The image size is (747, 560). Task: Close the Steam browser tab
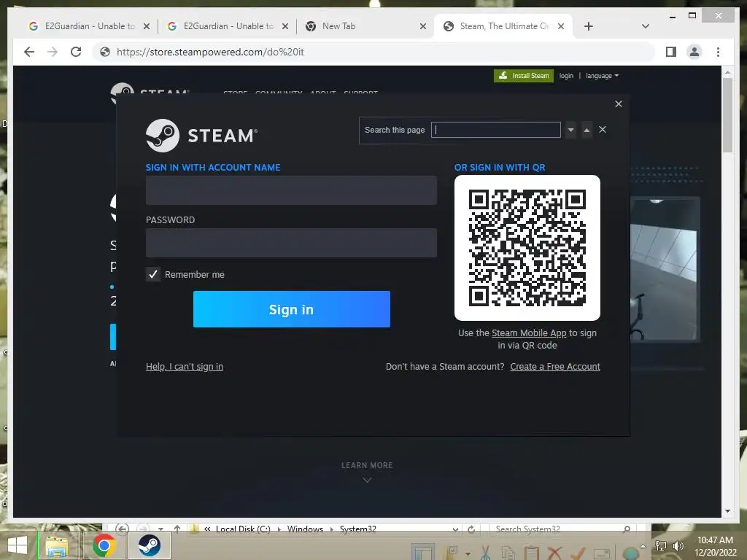[561, 26]
